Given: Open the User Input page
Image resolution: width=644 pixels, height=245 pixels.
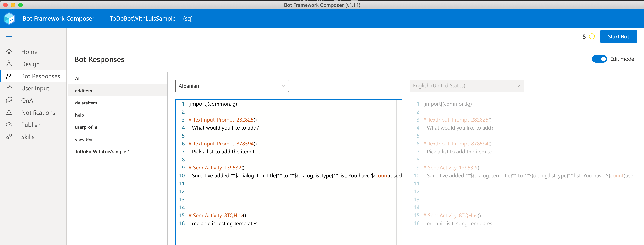Looking at the screenshot, I should (x=35, y=88).
